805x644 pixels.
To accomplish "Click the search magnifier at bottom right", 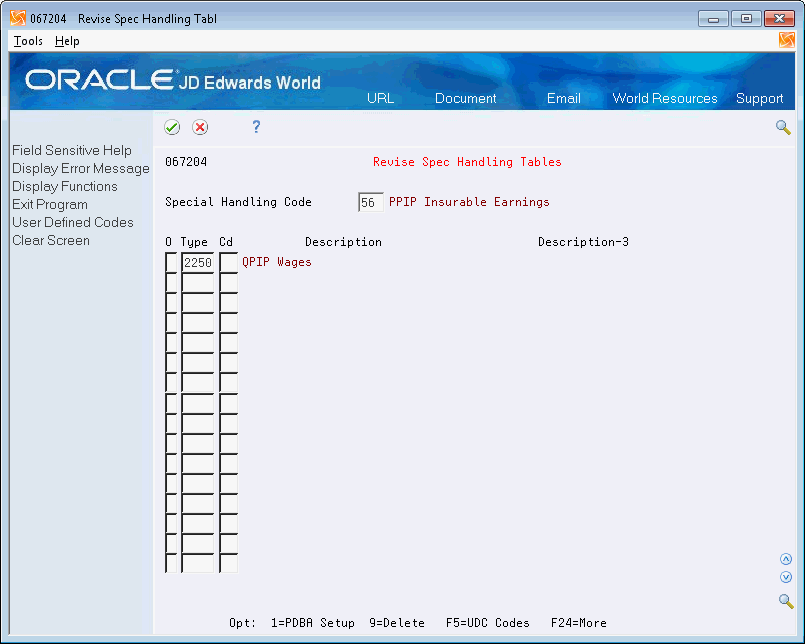I will (x=786, y=601).
